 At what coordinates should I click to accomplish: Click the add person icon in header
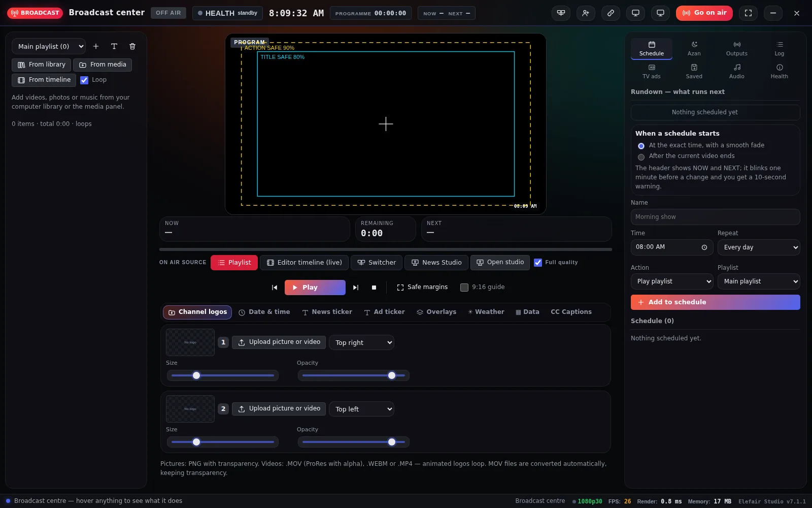[x=586, y=13]
